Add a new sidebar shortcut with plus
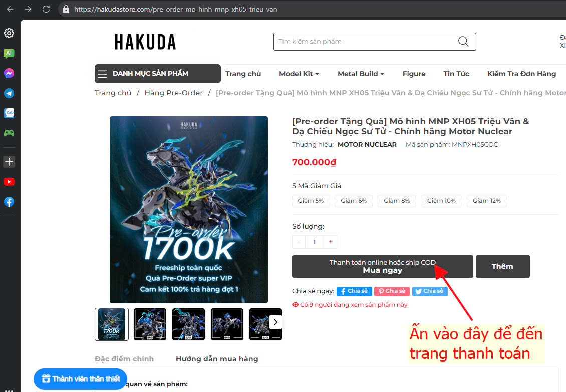566x392 pixels. tap(9, 161)
